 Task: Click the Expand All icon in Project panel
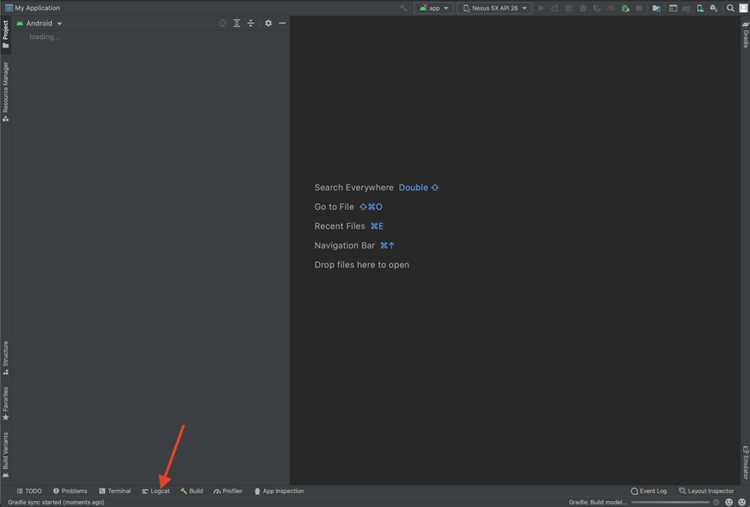236,23
